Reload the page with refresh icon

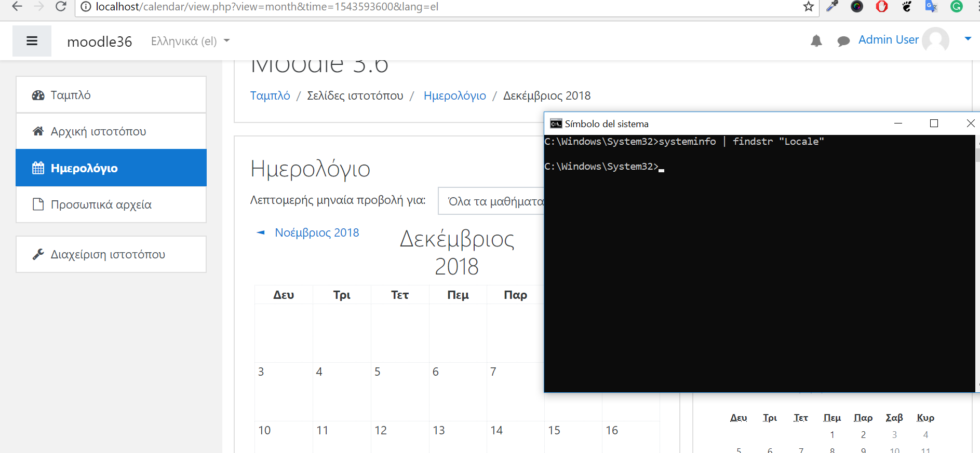coord(61,7)
